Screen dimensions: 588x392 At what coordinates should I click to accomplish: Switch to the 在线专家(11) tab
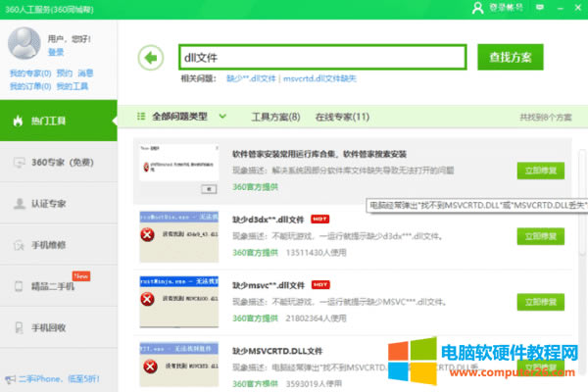pos(341,117)
